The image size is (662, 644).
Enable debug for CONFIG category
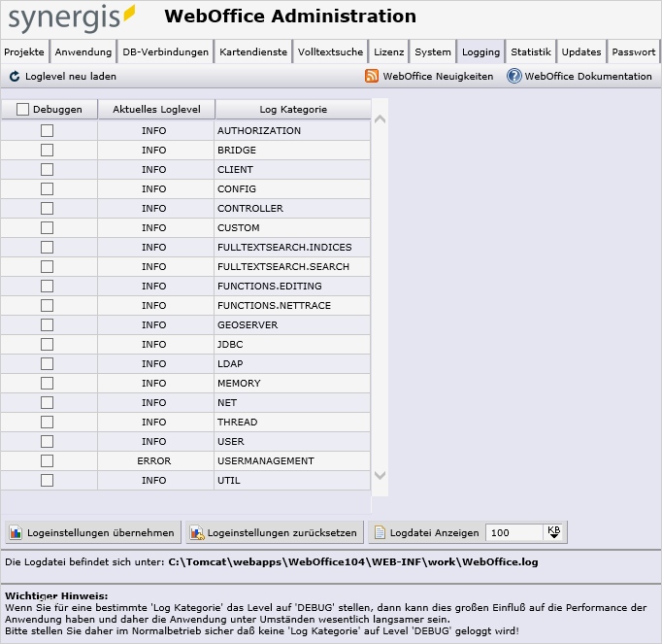47,188
